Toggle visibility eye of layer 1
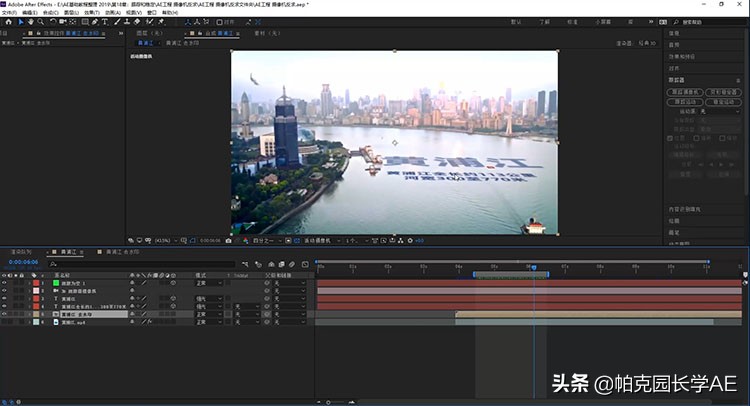 [4, 283]
